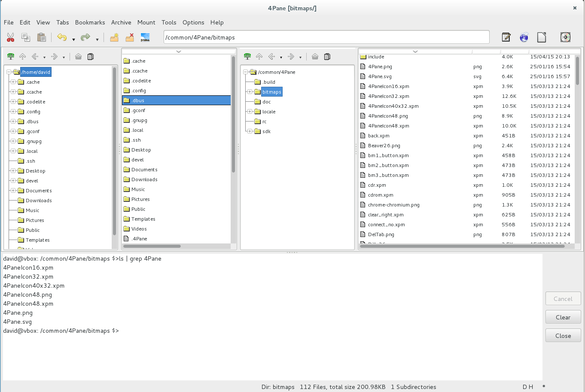Open the Tools menu
Image resolution: width=585 pixels, height=392 pixels.
point(169,22)
